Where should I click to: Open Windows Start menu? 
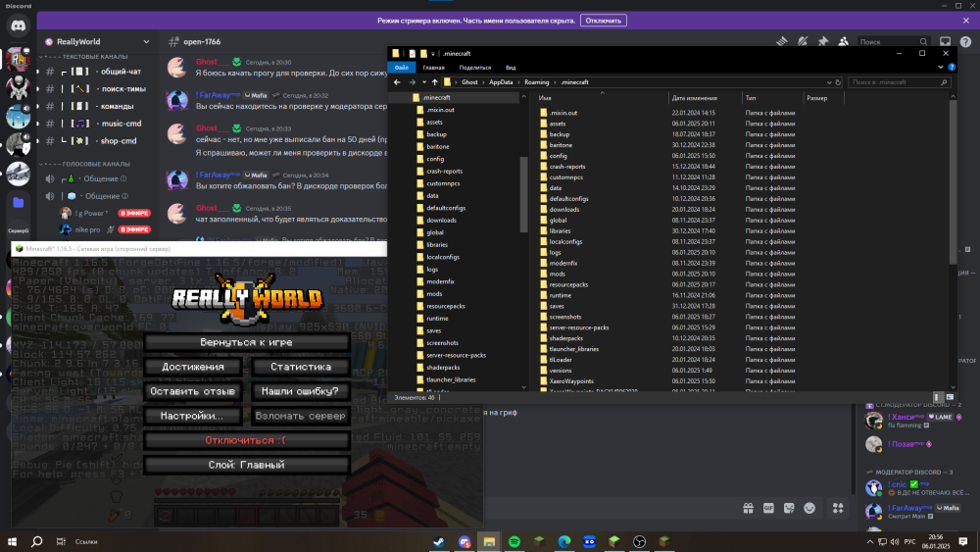(x=12, y=541)
